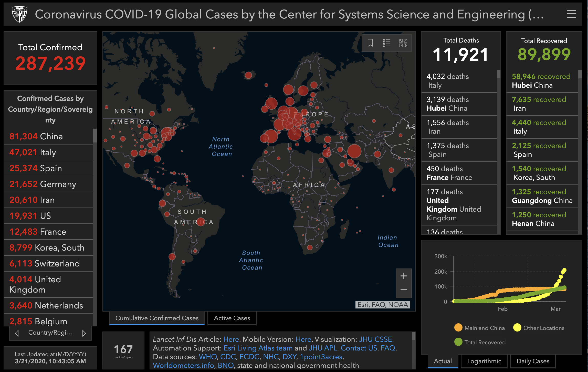Go to previous country list view arrow
Screen dimensions: 588x372
pos(17,333)
